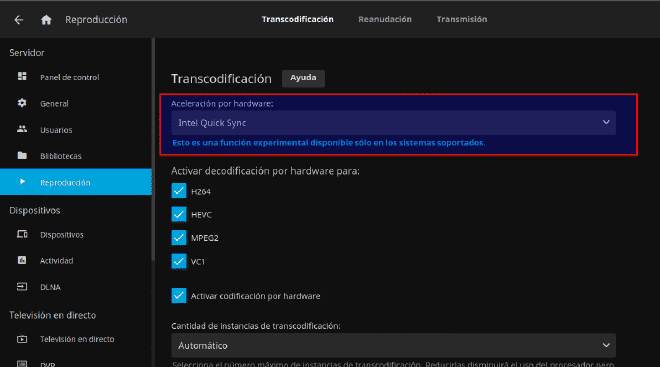660x367 pixels.
Task: Click the HEVC label text
Action: click(x=201, y=215)
